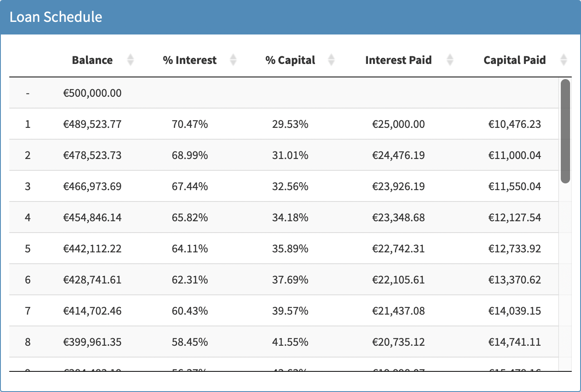581x392 pixels.
Task: Click the sort arrows beside Interest Paid
Action: pos(450,60)
